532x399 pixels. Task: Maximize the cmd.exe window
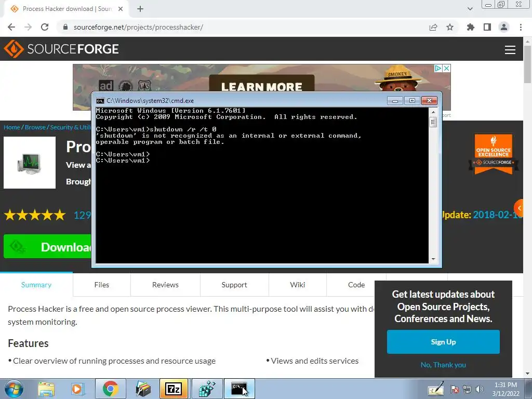[412, 101]
